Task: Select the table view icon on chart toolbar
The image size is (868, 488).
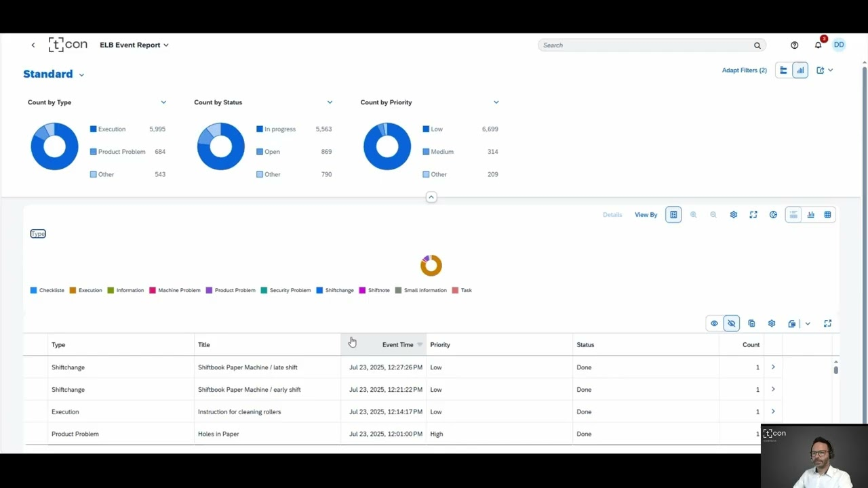Action: point(827,214)
